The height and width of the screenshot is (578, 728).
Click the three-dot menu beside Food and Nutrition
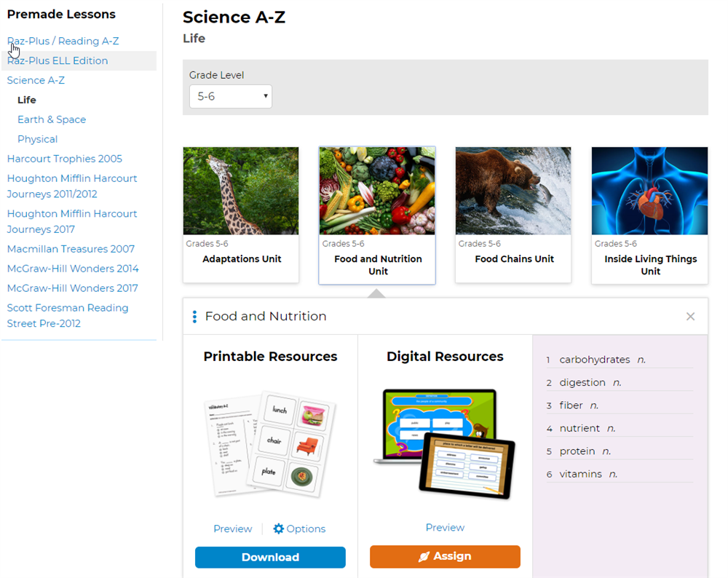click(x=194, y=317)
